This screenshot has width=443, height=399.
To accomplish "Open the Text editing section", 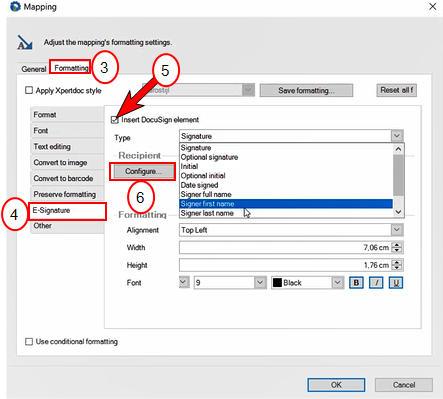I will point(67,147).
